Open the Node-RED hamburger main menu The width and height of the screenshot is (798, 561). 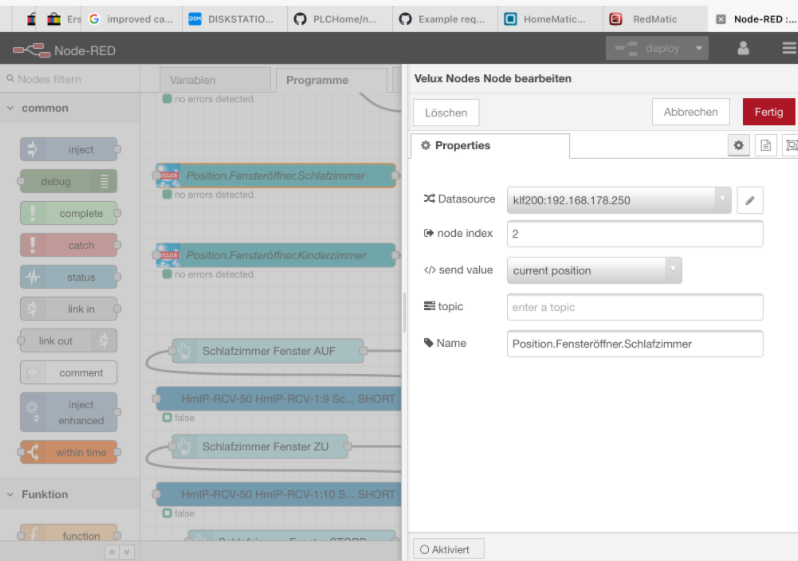(789, 48)
